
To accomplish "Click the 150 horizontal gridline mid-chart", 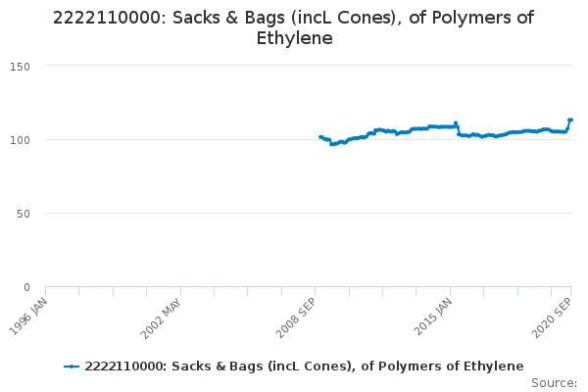I will click(294, 66).
